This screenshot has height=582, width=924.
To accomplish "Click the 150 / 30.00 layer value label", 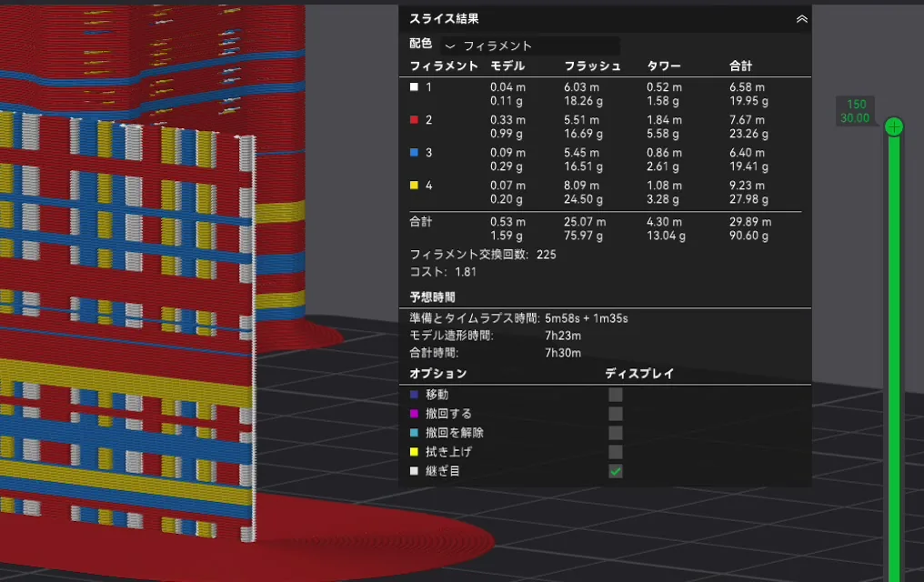I will 855,111.
